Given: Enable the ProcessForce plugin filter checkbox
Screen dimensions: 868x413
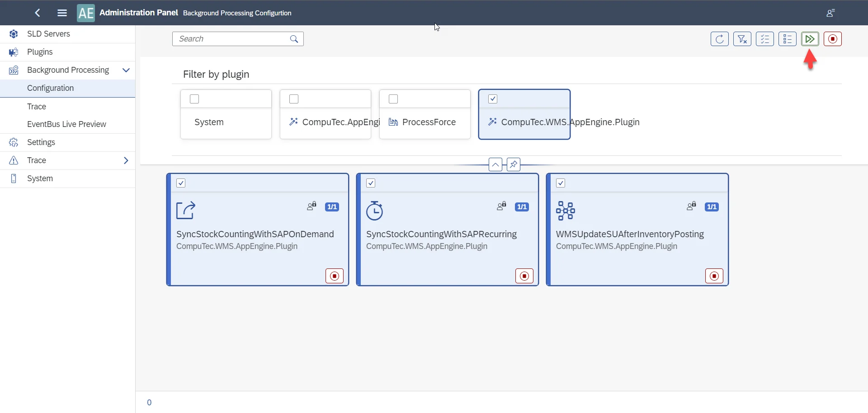Looking at the screenshot, I should (393, 99).
